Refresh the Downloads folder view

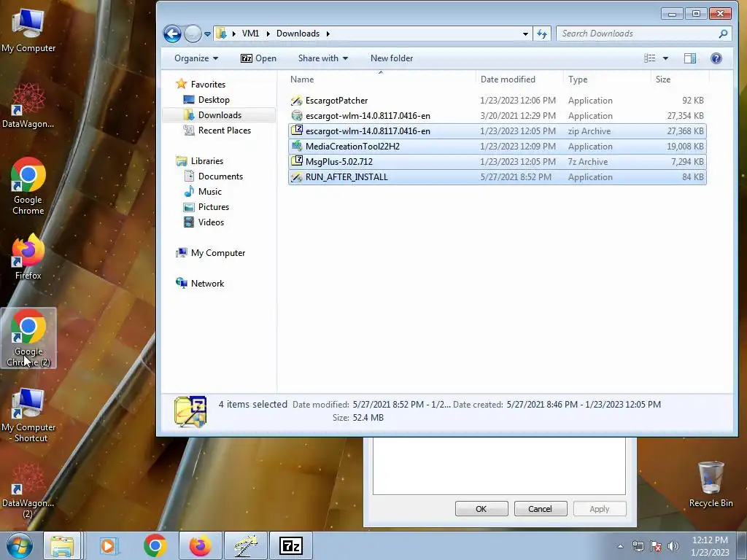click(542, 34)
